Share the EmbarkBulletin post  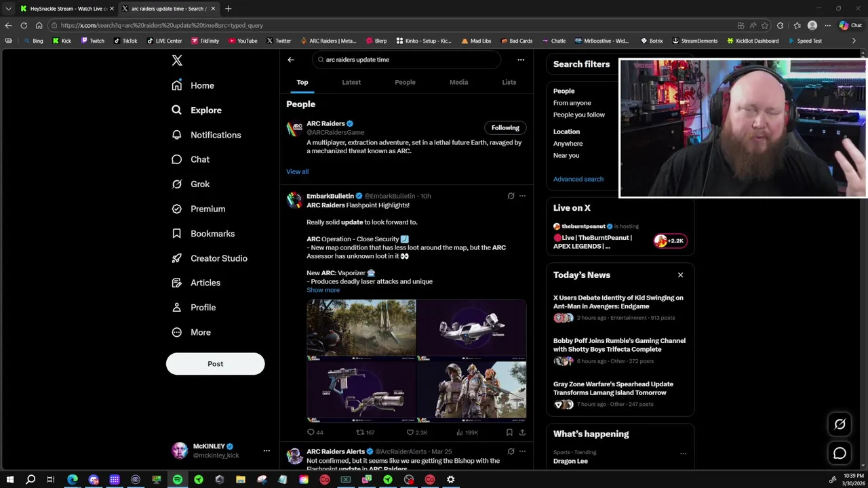tap(522, 432)
